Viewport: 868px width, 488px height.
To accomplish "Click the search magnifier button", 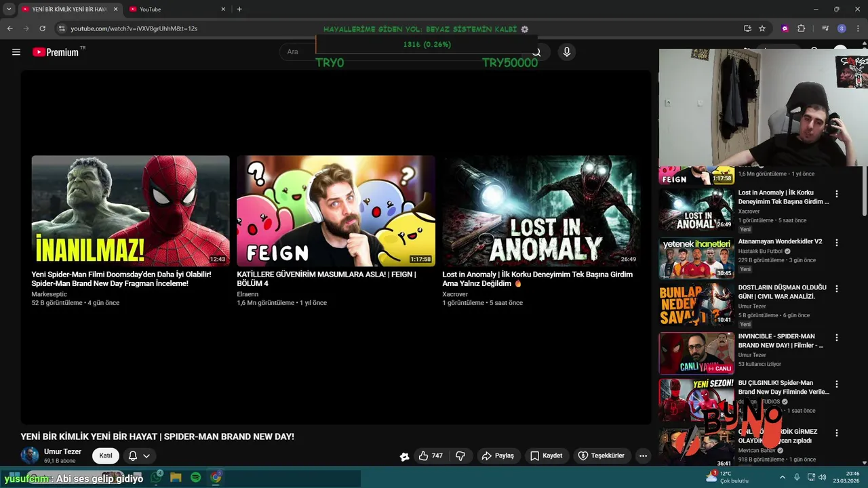I will pyautogui.click(x=536, y=52).
